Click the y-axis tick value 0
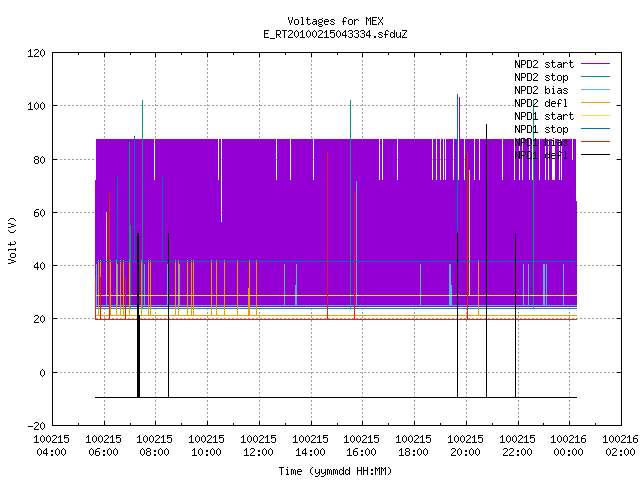This screenshot has width=640, height=480. (42, 373)
